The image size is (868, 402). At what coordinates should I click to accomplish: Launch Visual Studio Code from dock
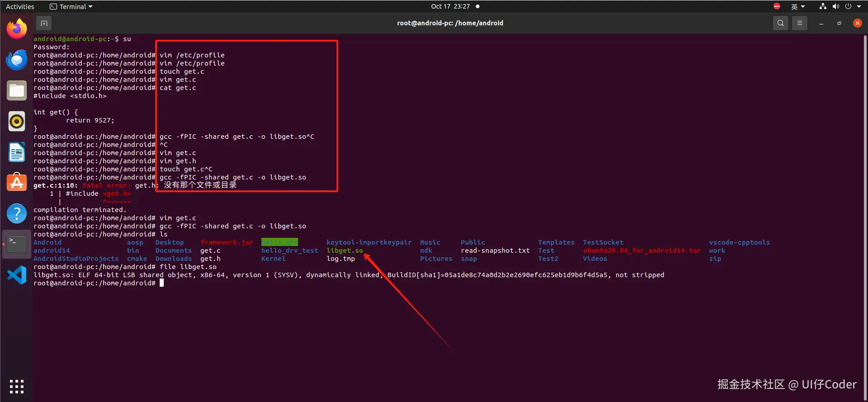tap(17, 275)
